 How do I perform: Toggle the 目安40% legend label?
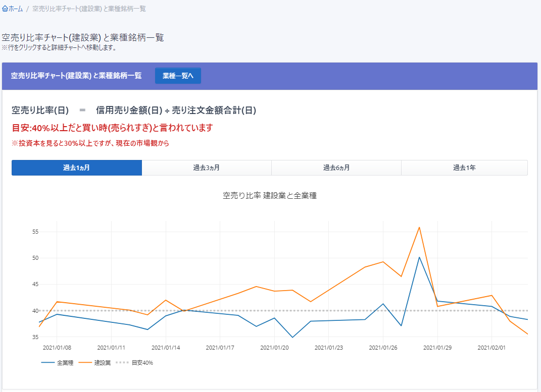point(142,363)
